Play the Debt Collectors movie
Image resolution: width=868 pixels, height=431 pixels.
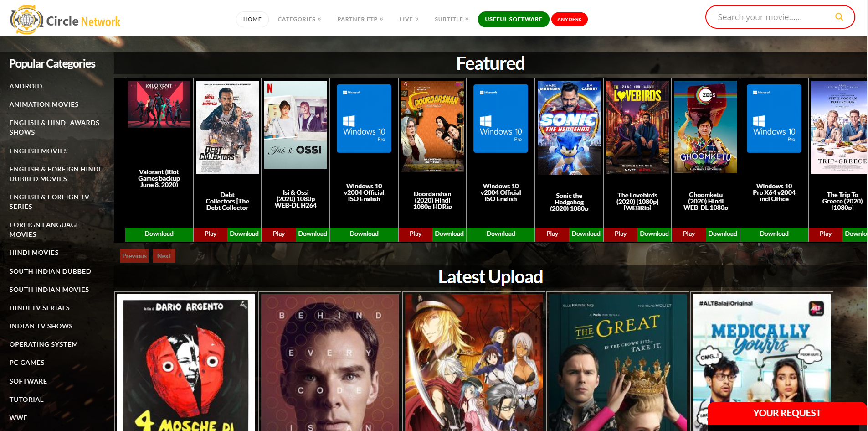tap(211, 234)
